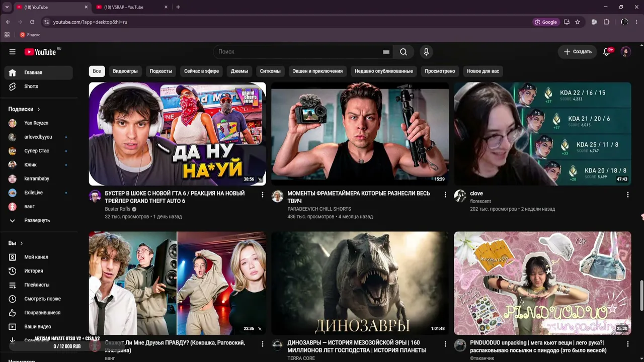This screenshot has width=644, height=362.
Task: Select the Сейчас в эфире chip
Action: (201, 71)
